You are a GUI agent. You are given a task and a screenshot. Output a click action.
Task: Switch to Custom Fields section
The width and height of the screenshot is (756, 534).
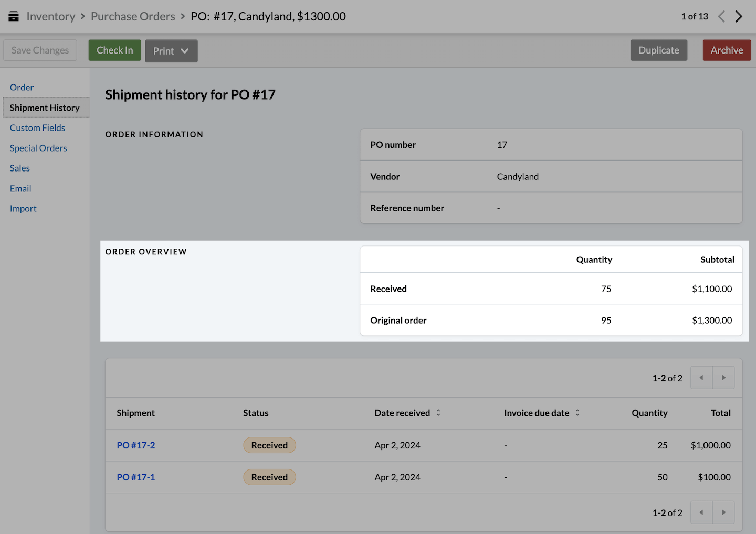pyautogui.click(x=37, y=128)
